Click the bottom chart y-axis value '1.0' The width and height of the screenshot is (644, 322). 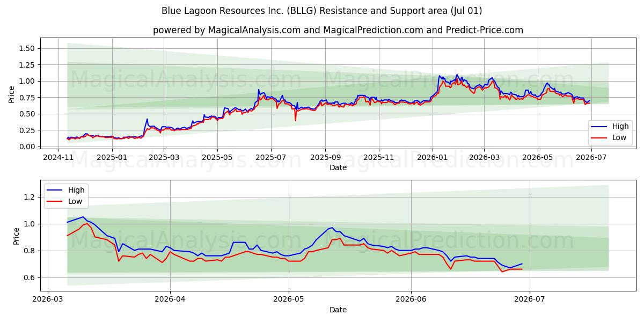tap(31, 224)
